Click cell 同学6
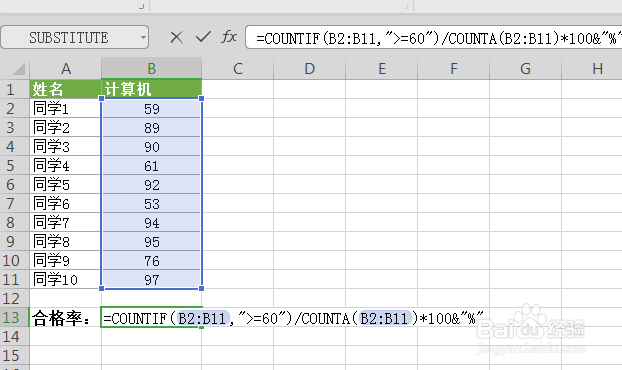 coord(65,203)
